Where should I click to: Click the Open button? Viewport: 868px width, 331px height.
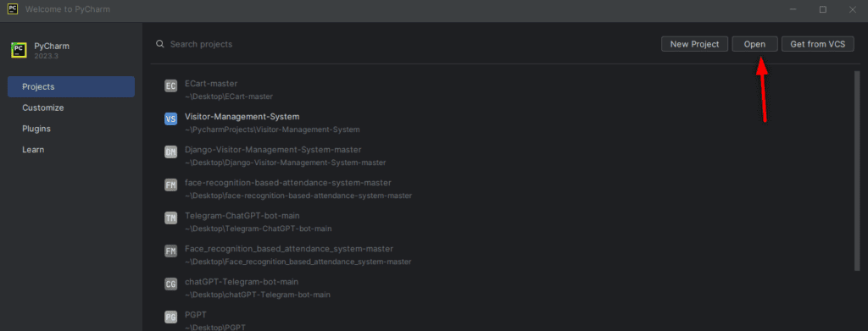[x=754, y=44]
